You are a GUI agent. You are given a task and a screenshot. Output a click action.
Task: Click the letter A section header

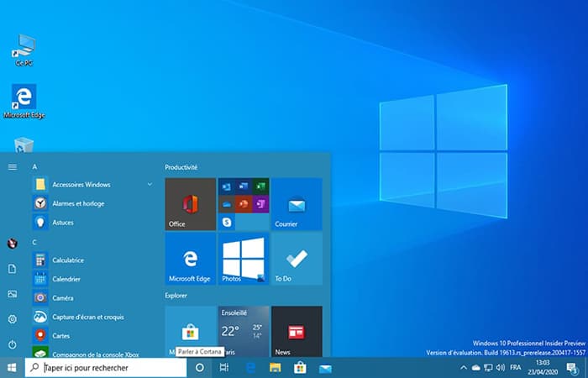(34, 167)
